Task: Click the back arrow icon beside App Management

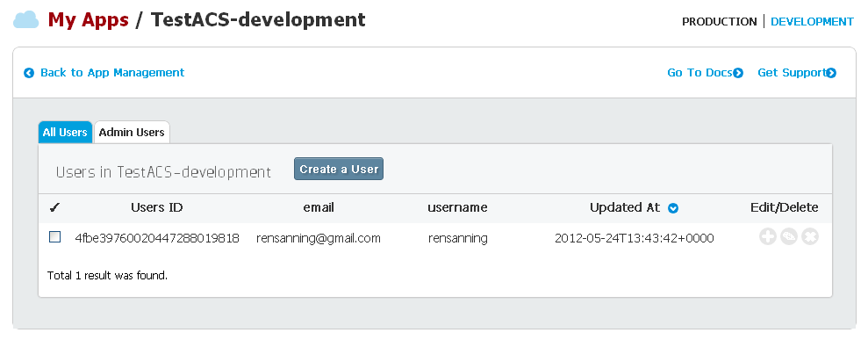Action: point(29,73)
